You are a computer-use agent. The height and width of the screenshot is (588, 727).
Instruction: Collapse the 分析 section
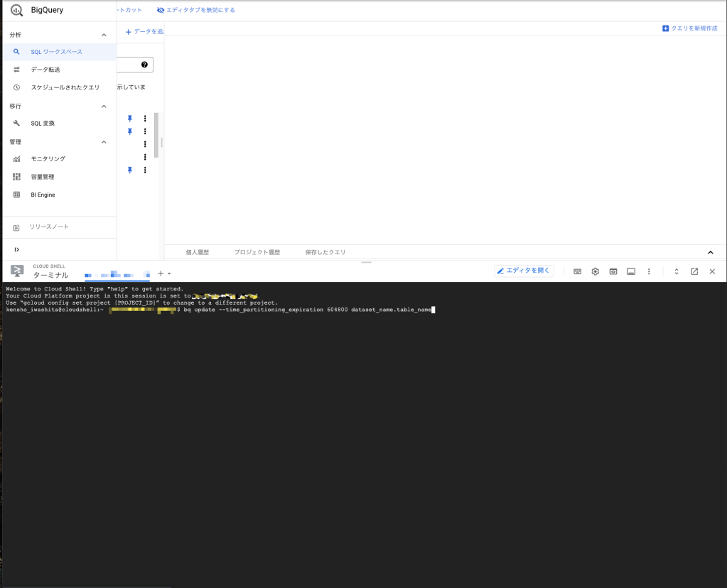[104, 35]
